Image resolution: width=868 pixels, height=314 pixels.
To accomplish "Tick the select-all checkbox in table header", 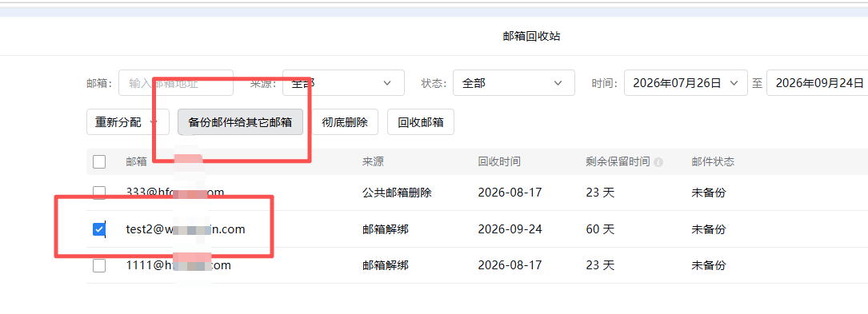I will [99, 162].
